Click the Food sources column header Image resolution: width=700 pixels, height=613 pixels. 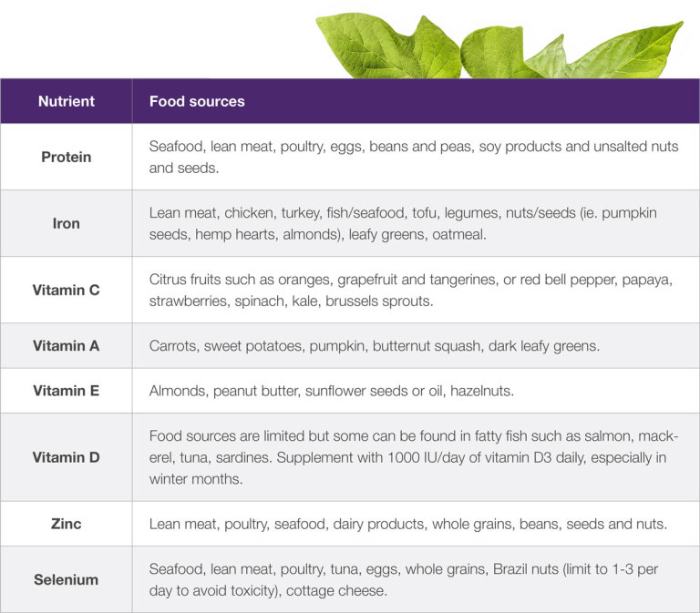coord(197,101)
